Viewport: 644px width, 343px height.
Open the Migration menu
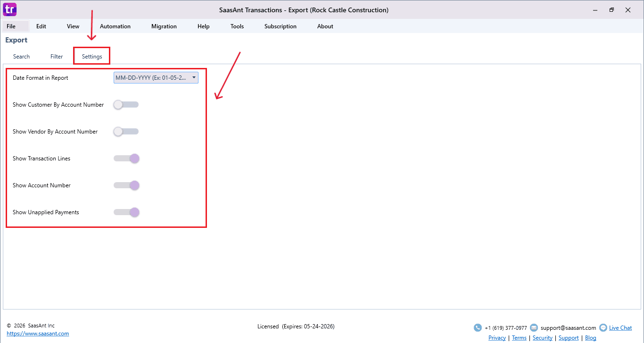coord(164,26)
